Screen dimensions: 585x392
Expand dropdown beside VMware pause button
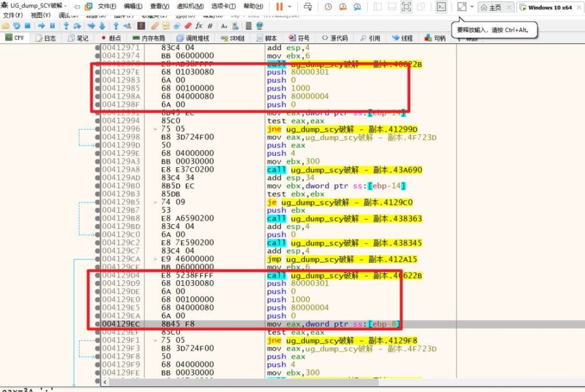(x=291, y=7)
